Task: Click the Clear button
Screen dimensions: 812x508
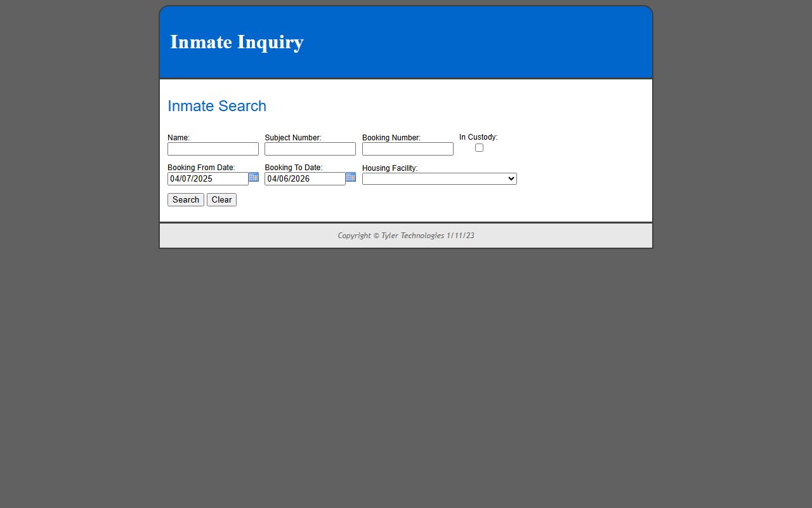Action: click(221, 200)
